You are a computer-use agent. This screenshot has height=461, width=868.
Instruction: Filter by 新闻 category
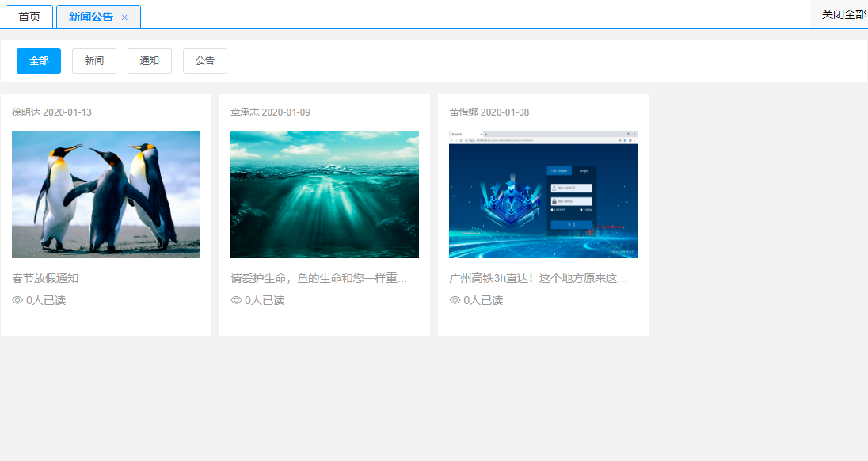94,61
